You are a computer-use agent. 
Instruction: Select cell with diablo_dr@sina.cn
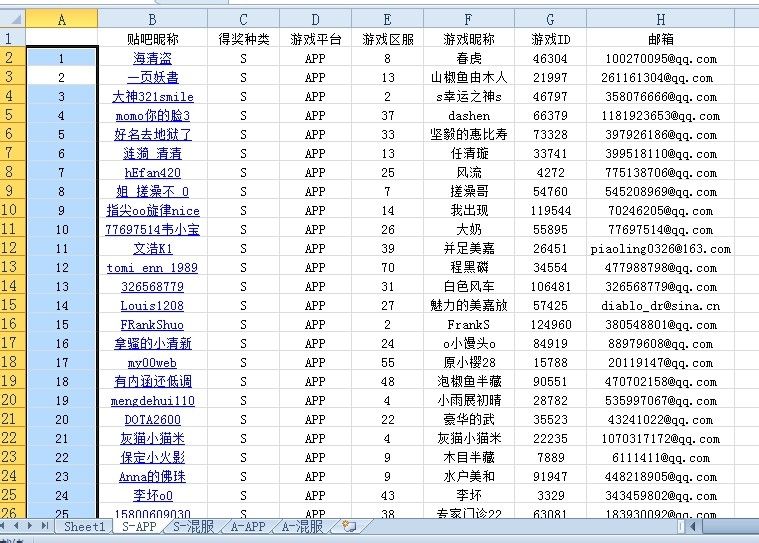pyautogui.click(x=661, y=305)
